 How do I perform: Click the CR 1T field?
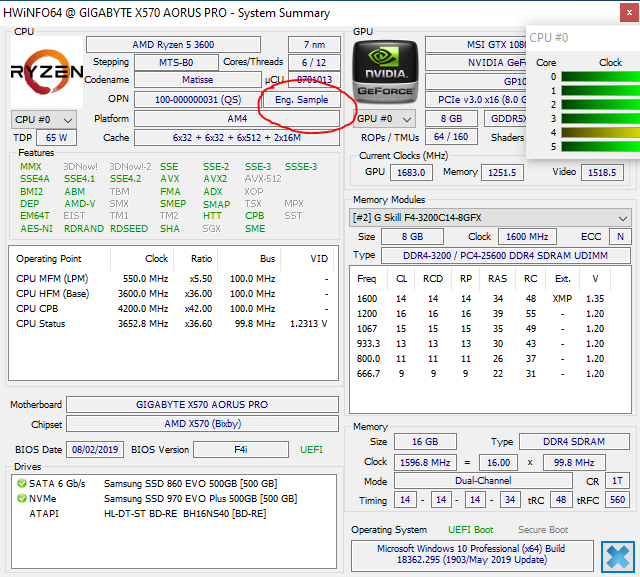pos(617,481)
